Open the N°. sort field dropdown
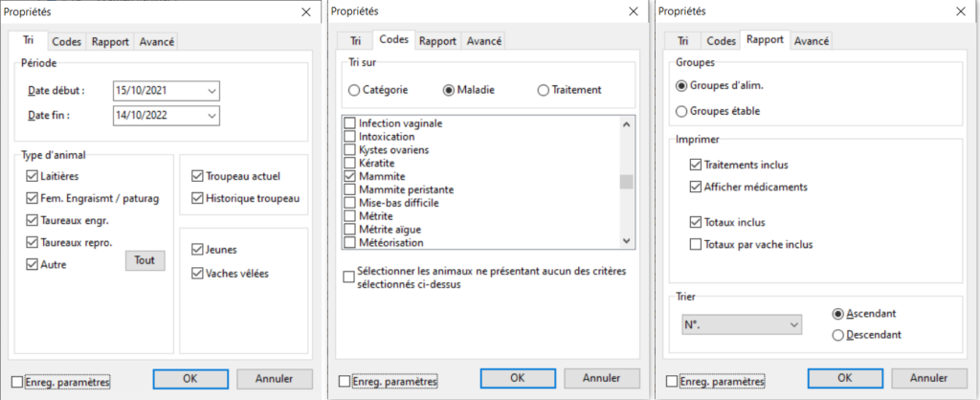980x400 pixels. click(791, 325)
